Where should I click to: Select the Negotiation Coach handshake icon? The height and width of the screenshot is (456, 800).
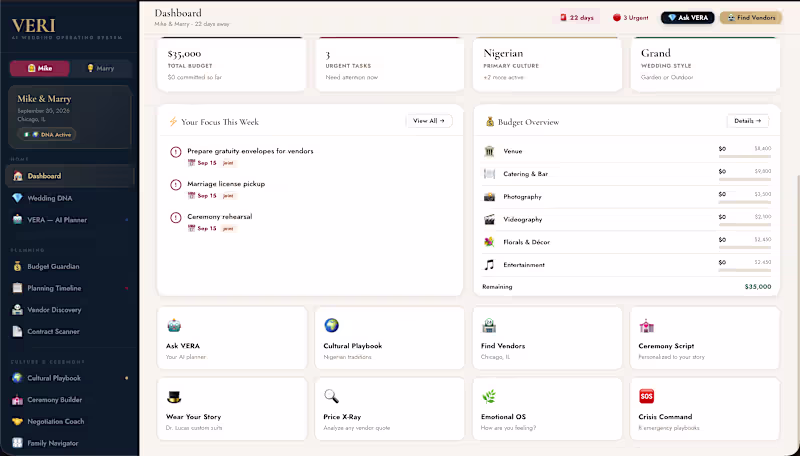(17, 421)
